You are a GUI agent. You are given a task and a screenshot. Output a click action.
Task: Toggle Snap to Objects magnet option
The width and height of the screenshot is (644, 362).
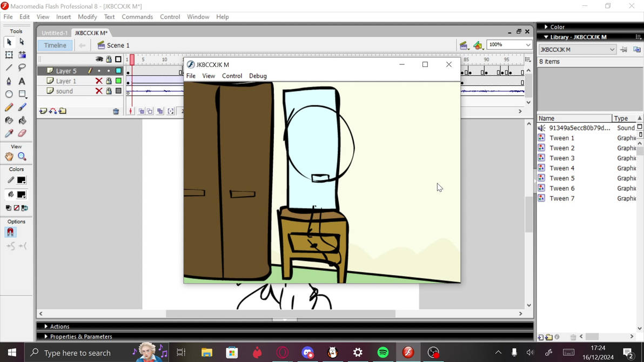(10, 232)
